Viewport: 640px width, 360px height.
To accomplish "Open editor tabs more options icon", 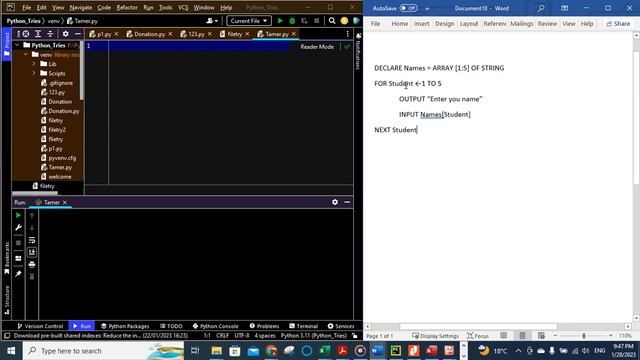I will click(x=348, y=34).
